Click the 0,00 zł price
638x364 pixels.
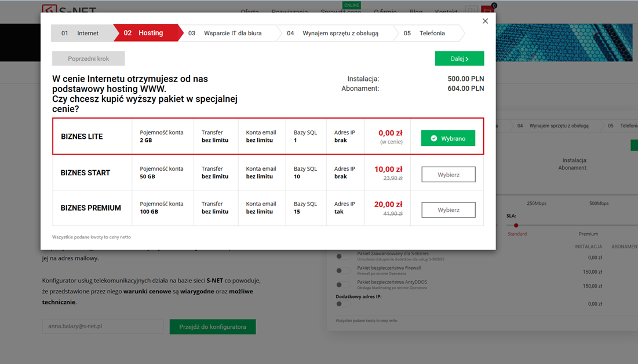(x=391, y=133)
